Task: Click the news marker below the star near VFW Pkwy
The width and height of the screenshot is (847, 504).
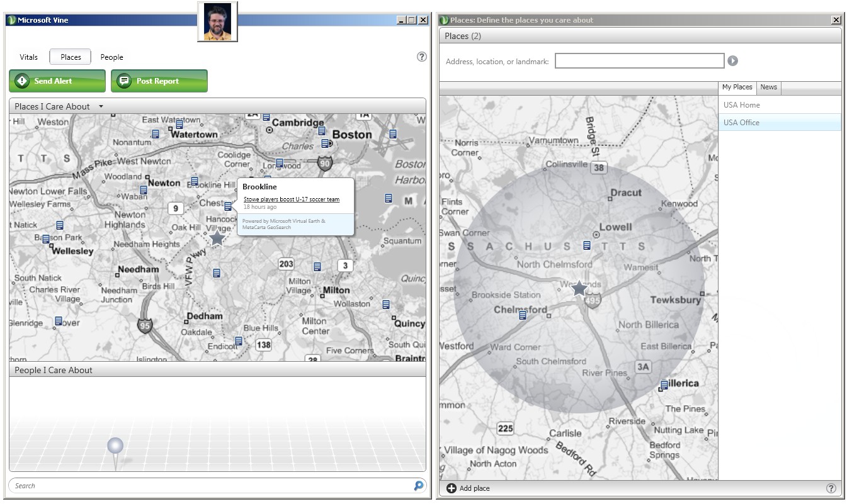Action: [217, 273]
